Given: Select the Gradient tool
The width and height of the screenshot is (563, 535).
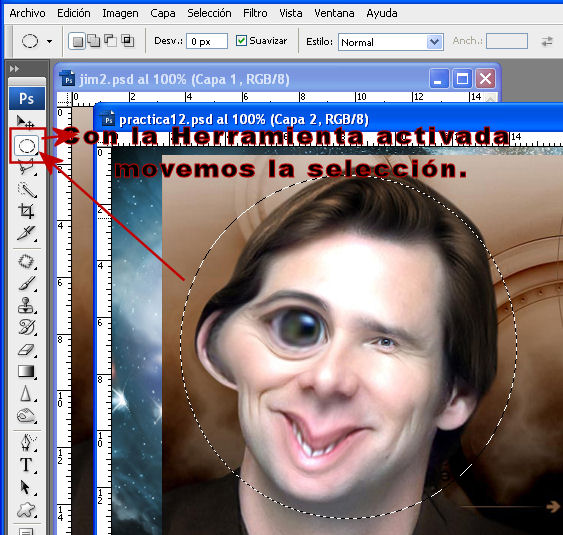Looking at the screenshot, I should [x=26, y=372].
